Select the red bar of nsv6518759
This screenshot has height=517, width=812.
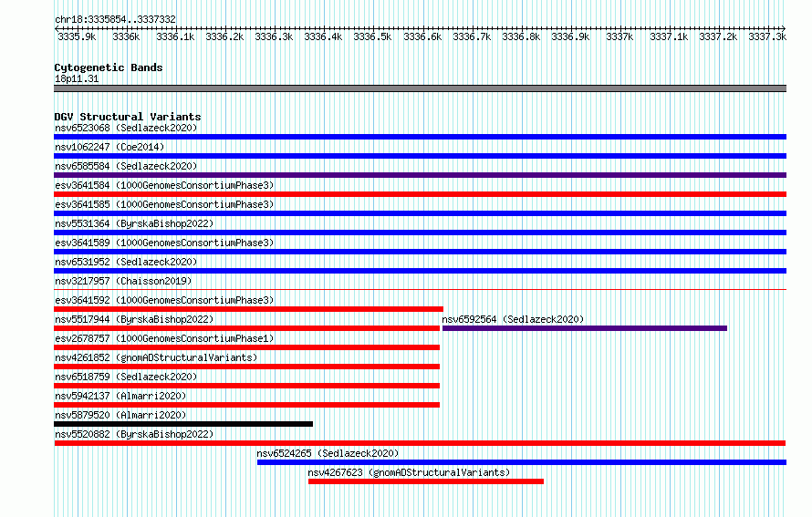[246, 386]
